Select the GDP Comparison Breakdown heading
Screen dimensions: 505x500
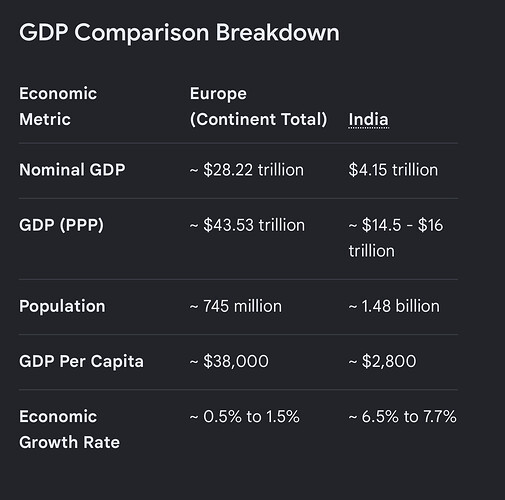pos(179,33)
